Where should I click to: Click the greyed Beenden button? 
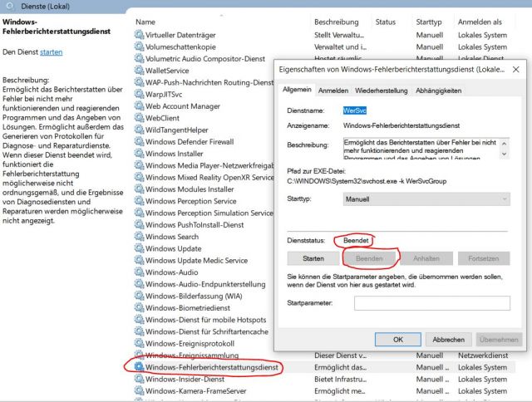369,258
